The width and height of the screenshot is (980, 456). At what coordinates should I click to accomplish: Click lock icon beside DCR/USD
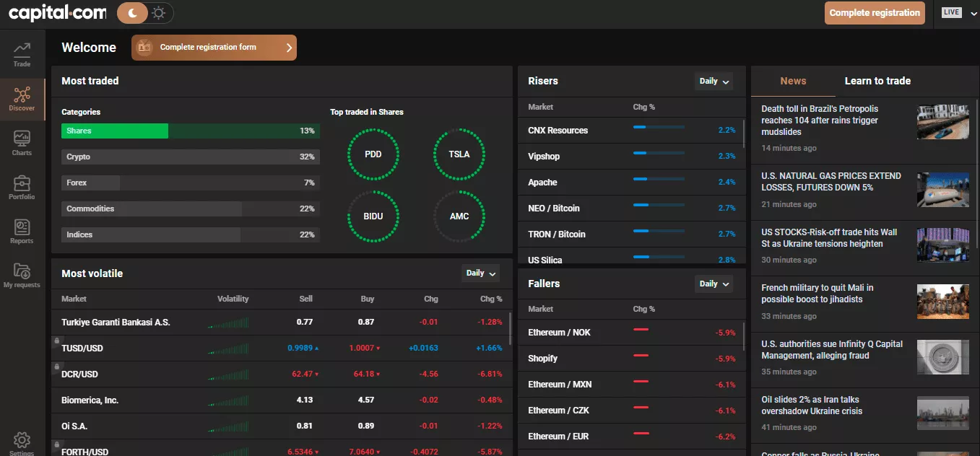[56, 367]
